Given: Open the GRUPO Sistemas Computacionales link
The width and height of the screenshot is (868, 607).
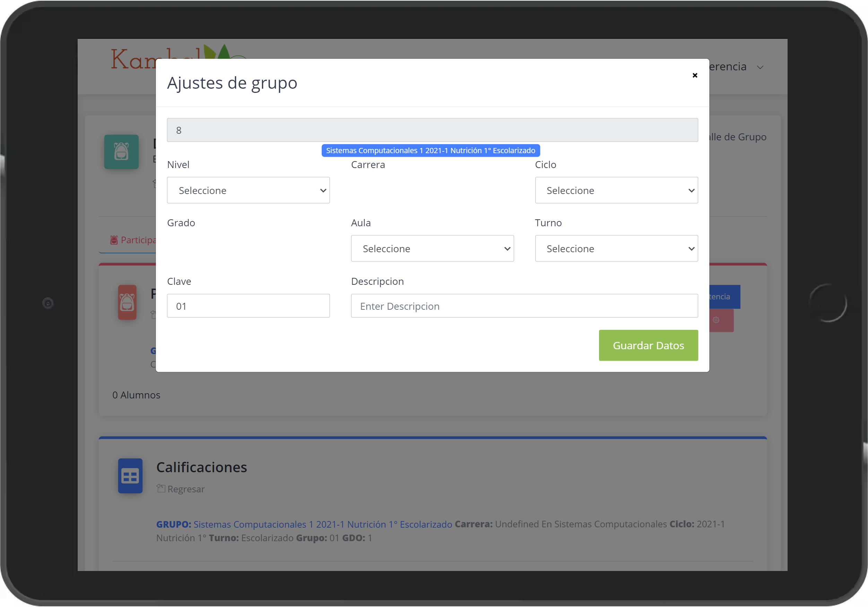Looking at the screenshot, I should tap(323, 524).
